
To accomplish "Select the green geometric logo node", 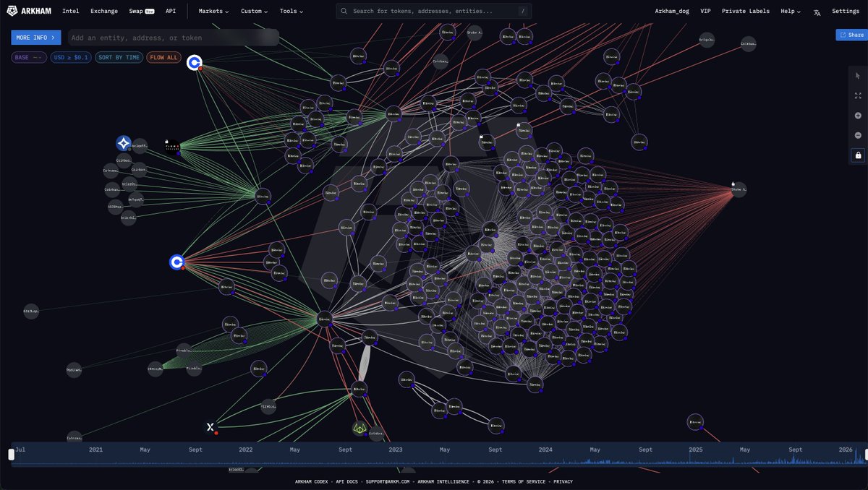I will 359,429.
